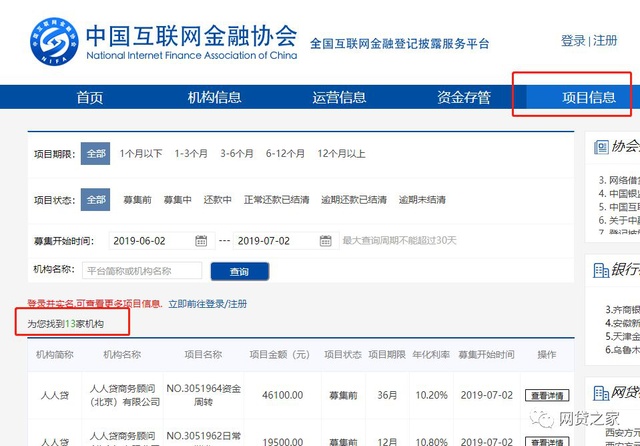Open sidebar item 6.乌鲁木
The width and height of the screenshot is (640, 446).
[622, 350]
